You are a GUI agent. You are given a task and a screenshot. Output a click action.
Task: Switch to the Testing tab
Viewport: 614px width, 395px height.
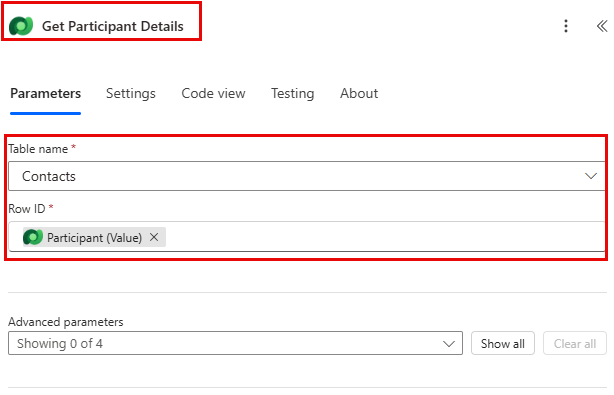coord(293,94)
